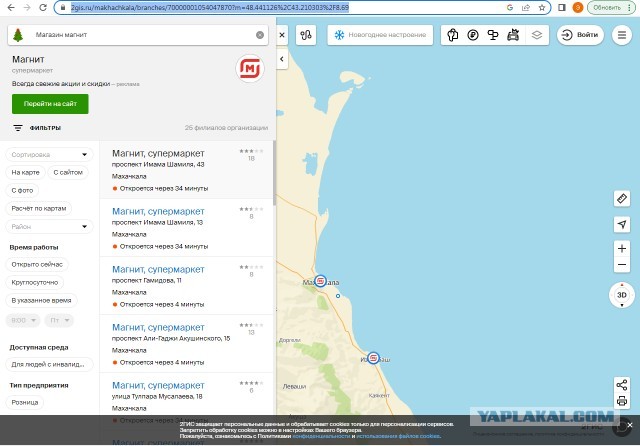Toggle the Открыто сейчас filter
Image resolution: width=640 pixels, height=446 pixels.
tap(37, 264)
